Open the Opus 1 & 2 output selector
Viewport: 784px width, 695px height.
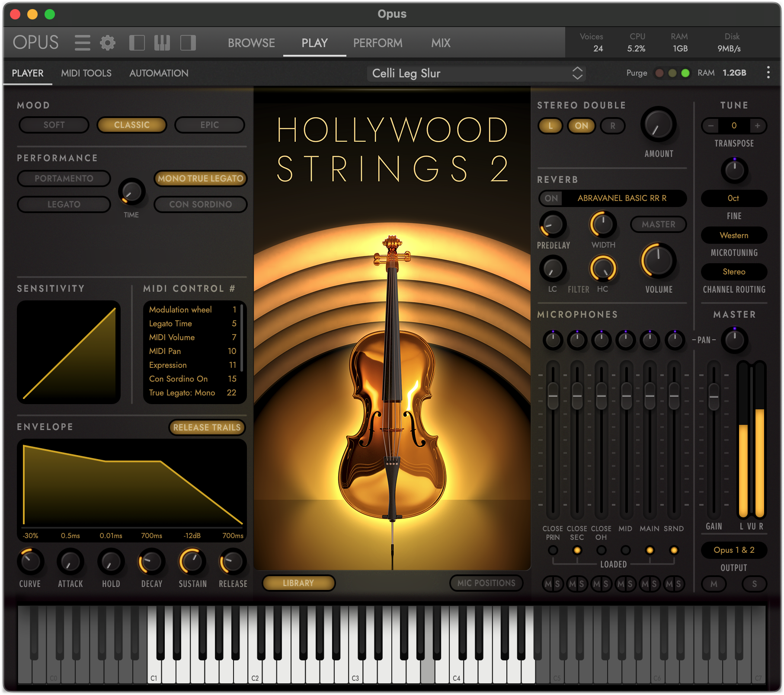[734, 550]
